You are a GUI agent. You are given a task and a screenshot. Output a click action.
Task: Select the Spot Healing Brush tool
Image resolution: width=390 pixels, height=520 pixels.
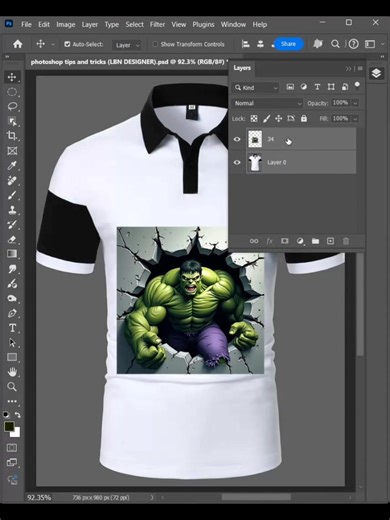point(12,180)
